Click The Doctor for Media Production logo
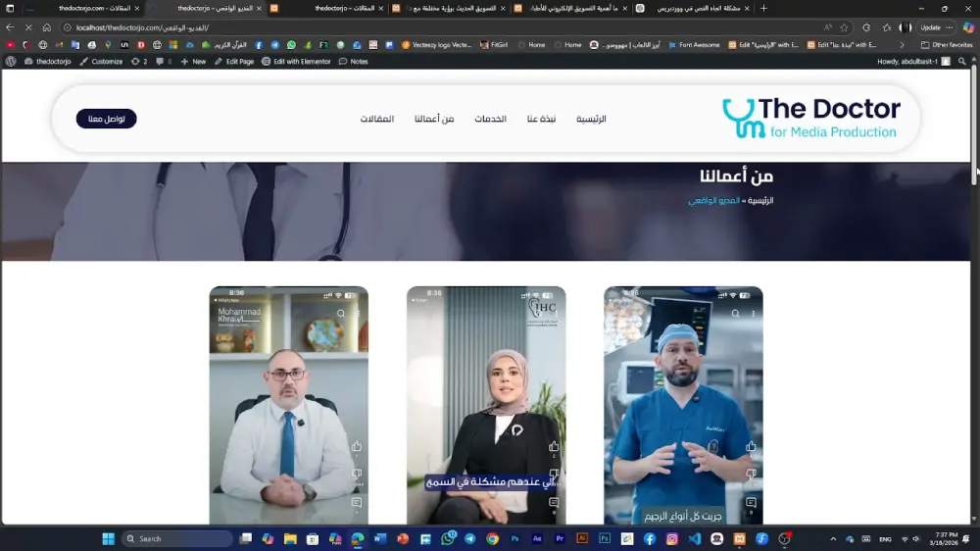Image resolution: width=980 pixels, height=551 pixels. tap(811, 119)
